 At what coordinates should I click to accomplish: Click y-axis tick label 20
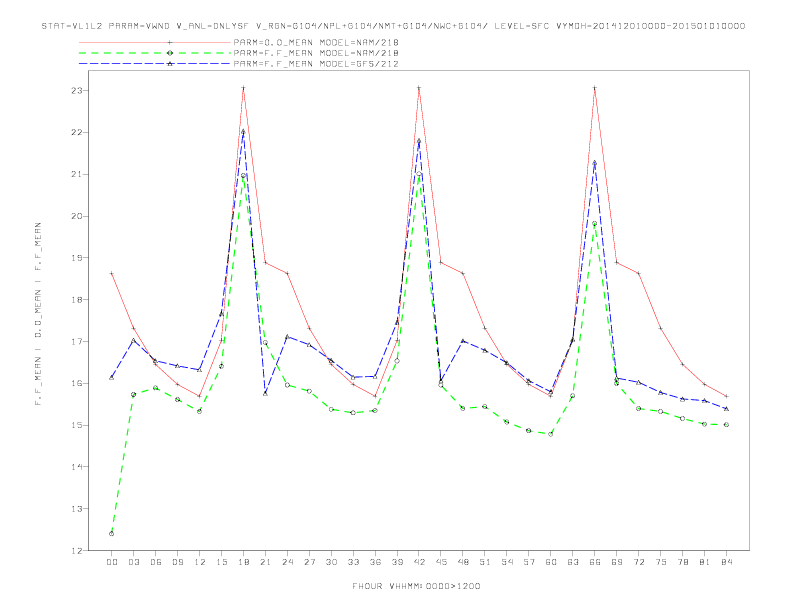pos(77,216)
